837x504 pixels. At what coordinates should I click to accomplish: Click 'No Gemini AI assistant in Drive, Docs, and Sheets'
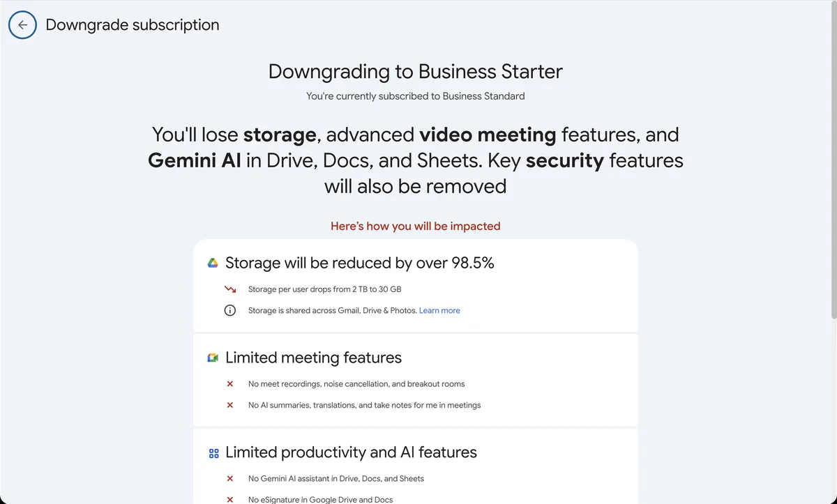pos(336,478)
